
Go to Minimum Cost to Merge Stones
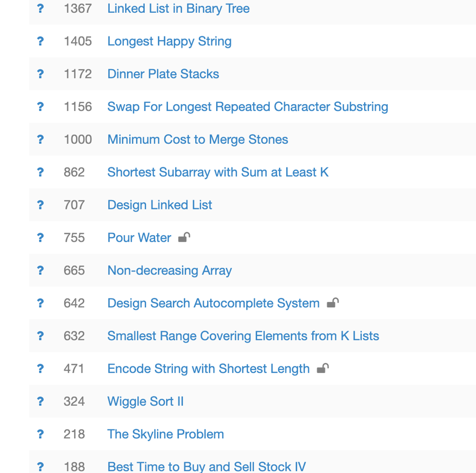pyautogui.click(x=198, y=139)
